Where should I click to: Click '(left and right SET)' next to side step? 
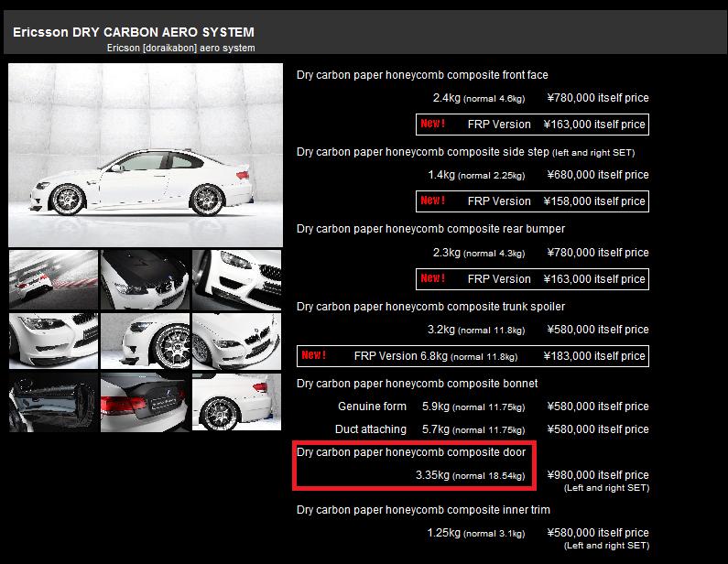(593, 153)
